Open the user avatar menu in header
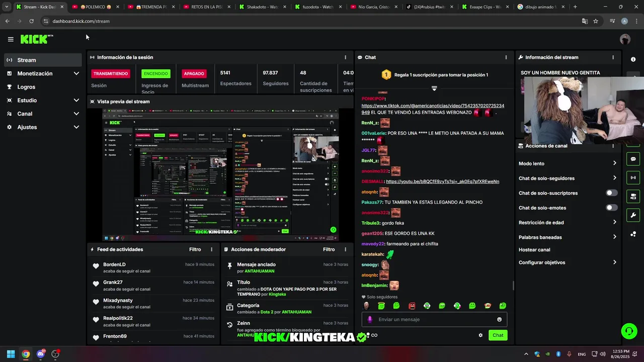This screenshot has width=644, height=362. tap(625, 39)
